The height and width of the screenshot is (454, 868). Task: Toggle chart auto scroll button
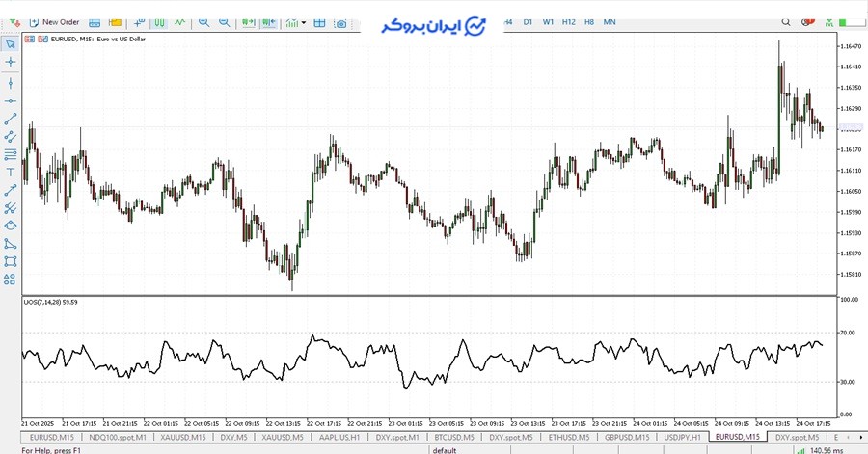click(x=246, y=21)
